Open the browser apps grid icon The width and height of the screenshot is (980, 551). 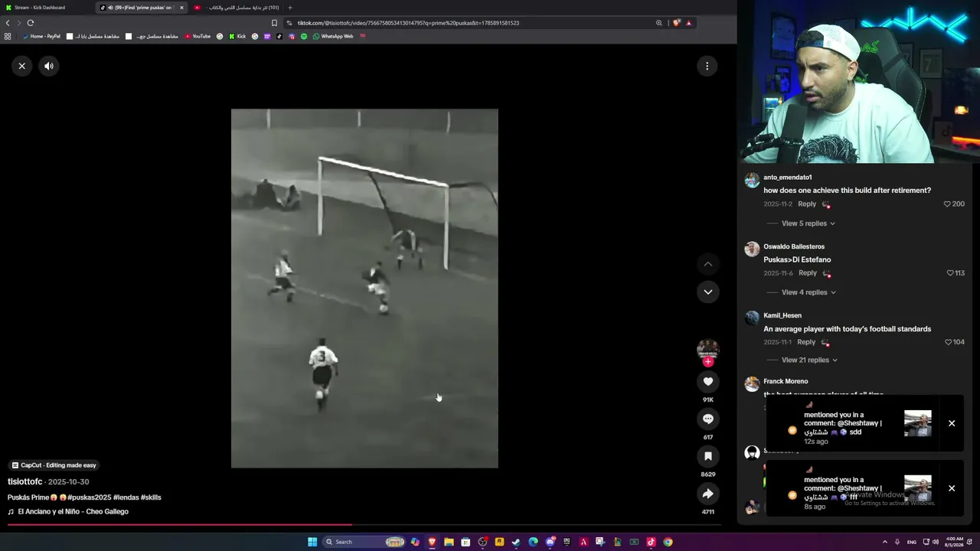[8, 36]
